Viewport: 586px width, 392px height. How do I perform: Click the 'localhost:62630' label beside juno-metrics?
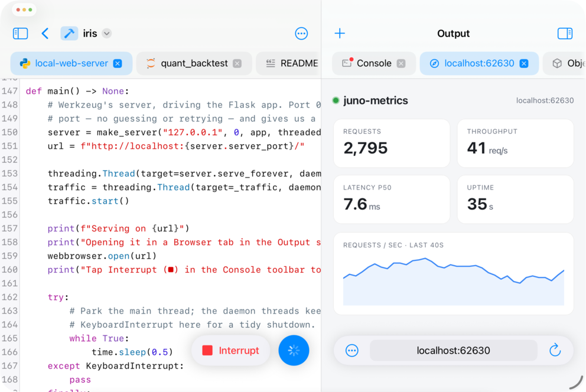(545, 100)
